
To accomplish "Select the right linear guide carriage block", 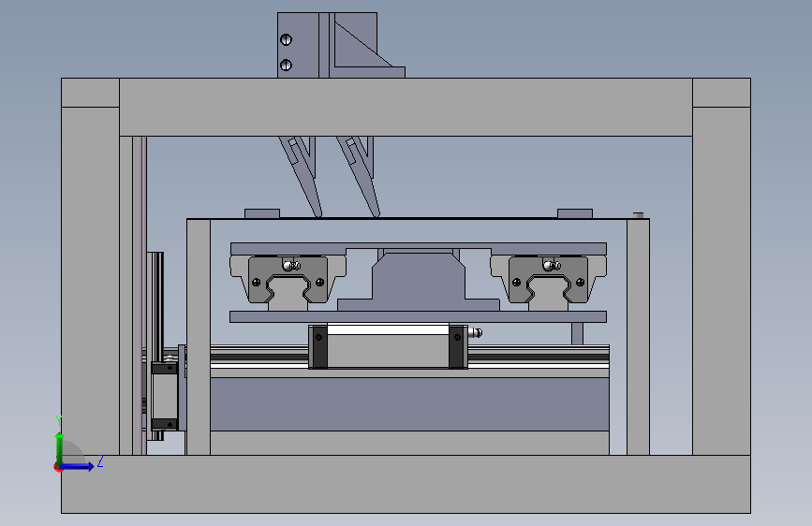I will click(x=549, y=280).
